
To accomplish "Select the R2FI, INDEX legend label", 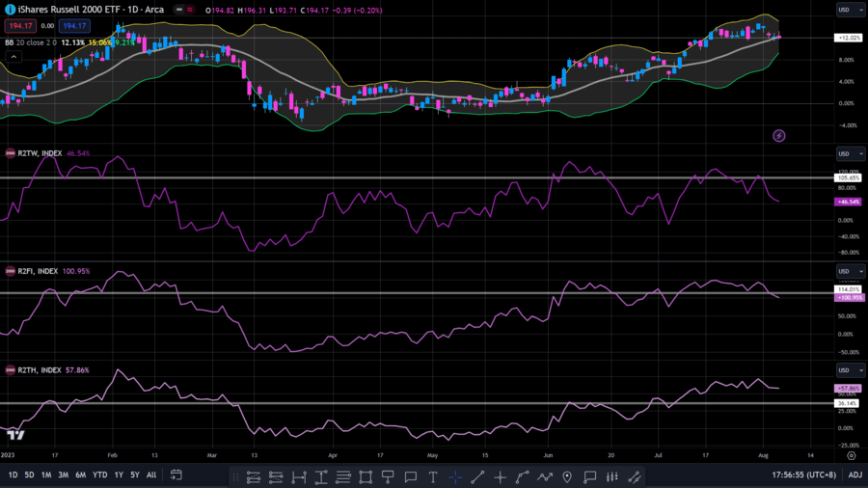I will [x=38, y=271].
